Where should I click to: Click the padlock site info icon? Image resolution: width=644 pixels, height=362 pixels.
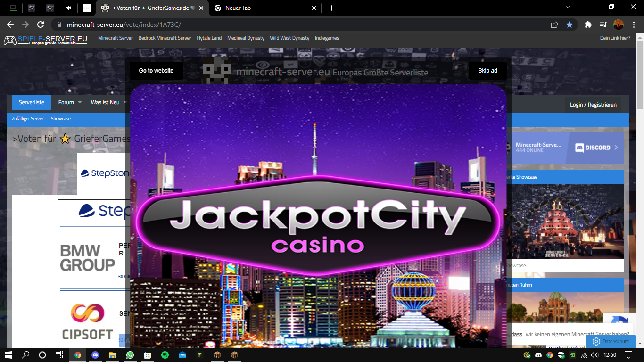click(x=59, y=25)
